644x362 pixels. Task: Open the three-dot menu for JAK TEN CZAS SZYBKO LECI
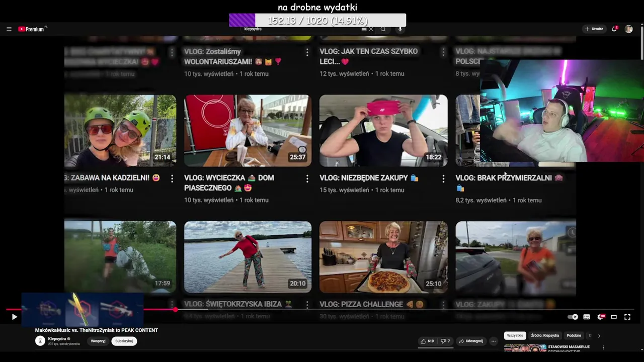point(443,52)
